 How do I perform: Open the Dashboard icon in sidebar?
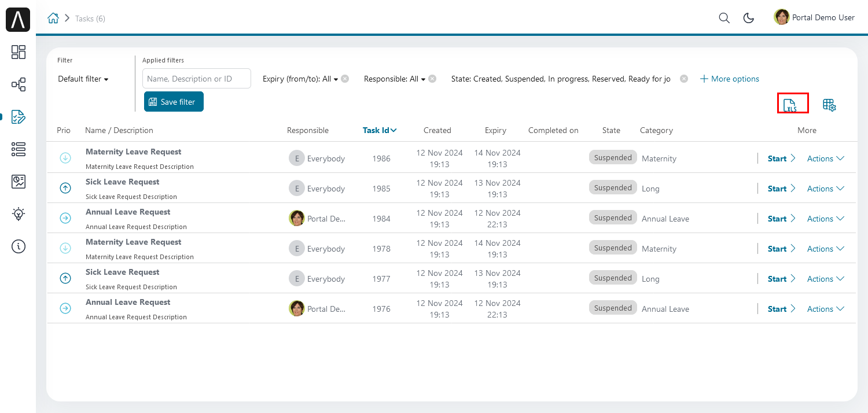pyautogui.click(x=19, y=52)
